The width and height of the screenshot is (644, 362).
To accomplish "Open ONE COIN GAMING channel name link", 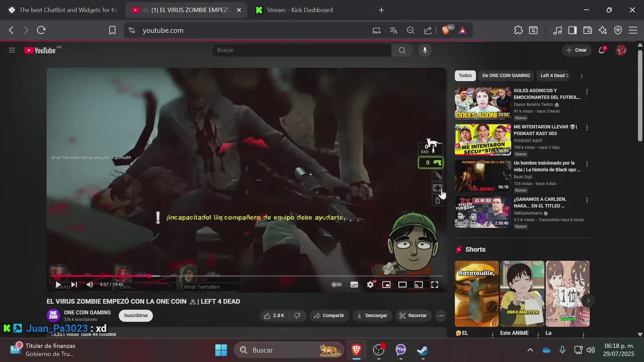I will (87, 312).
